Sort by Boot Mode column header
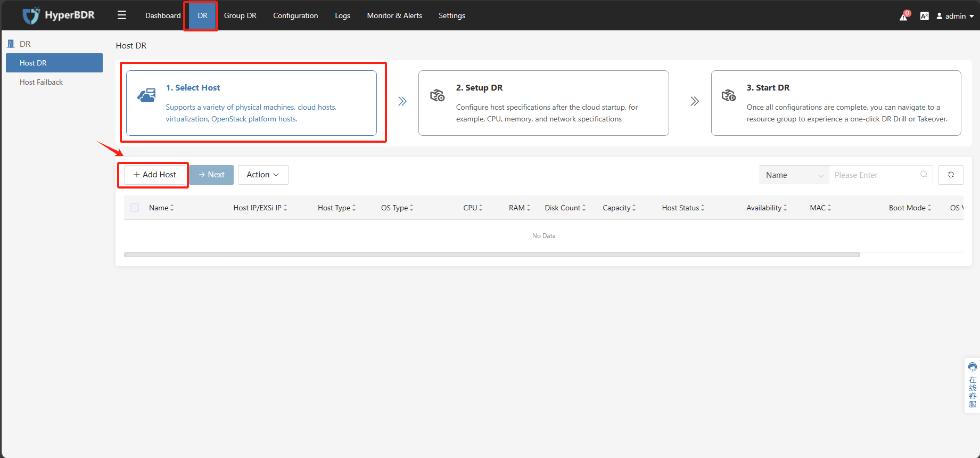980x458 pixels. pos(910,208)
